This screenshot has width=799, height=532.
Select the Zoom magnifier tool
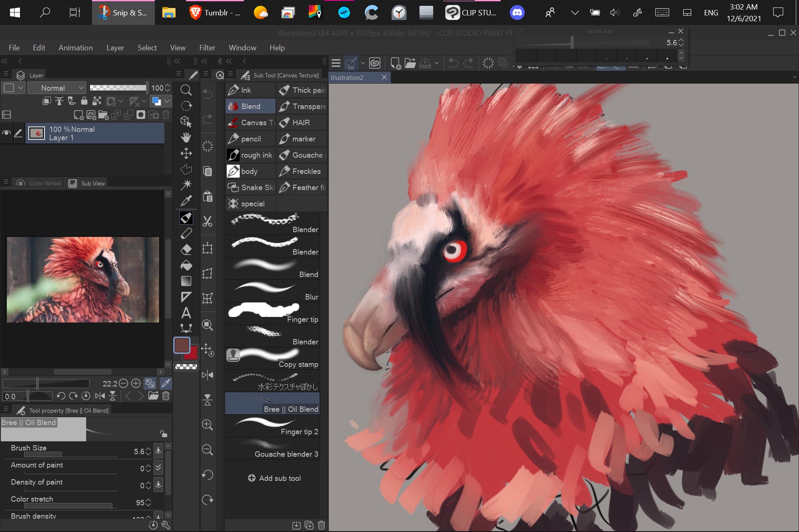(x=186, y=90)
